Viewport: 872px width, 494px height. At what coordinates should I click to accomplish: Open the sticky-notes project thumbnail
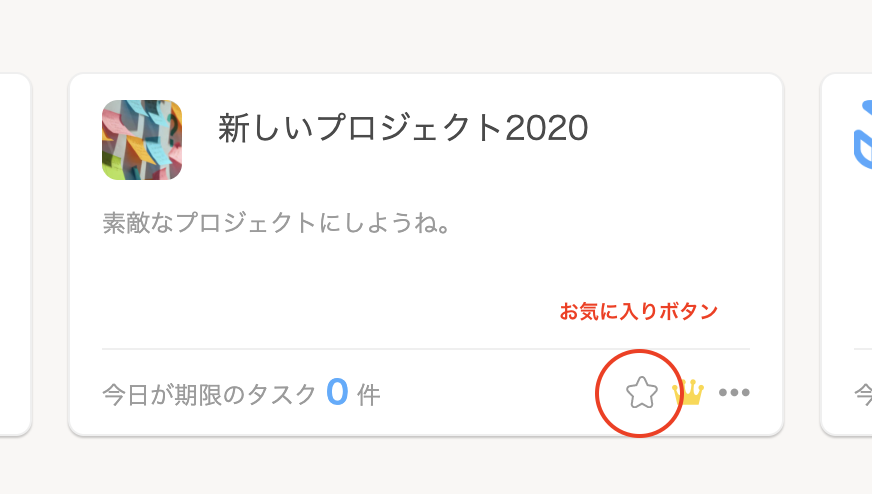(142, 140)
